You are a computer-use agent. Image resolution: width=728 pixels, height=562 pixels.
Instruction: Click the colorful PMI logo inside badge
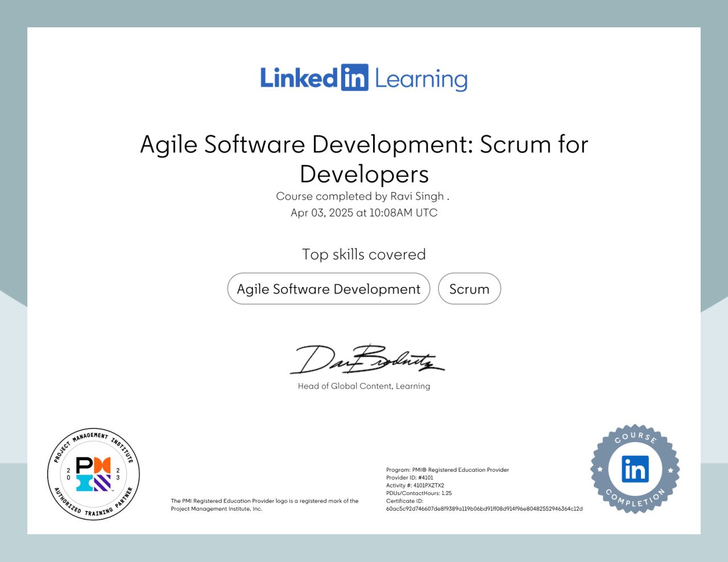[93, 474]
